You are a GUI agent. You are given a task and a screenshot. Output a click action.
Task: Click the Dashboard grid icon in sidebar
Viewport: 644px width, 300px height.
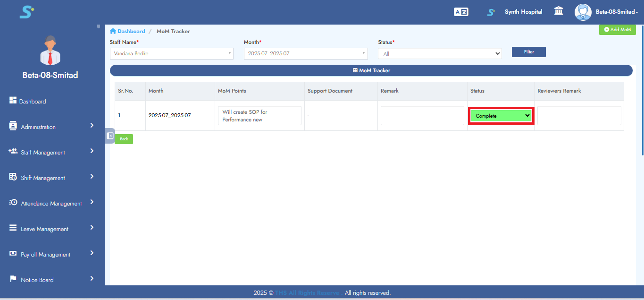click(x=13, y=101)
